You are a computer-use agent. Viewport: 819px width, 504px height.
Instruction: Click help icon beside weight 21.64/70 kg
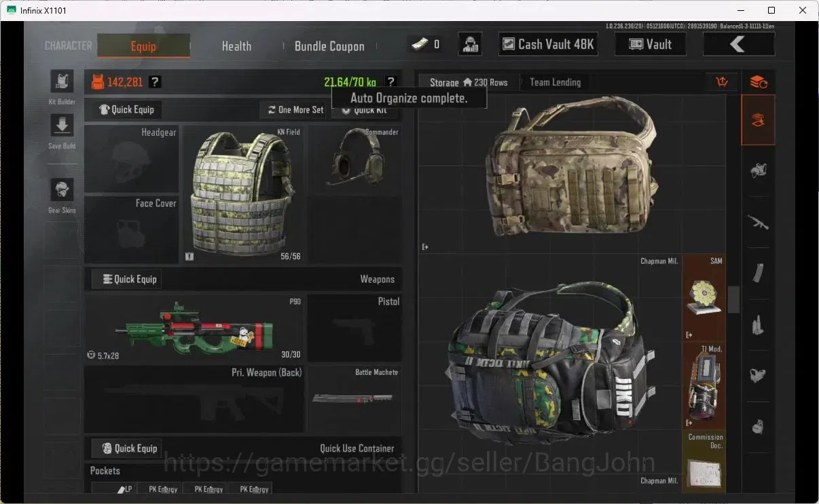(x=390, y=82)
